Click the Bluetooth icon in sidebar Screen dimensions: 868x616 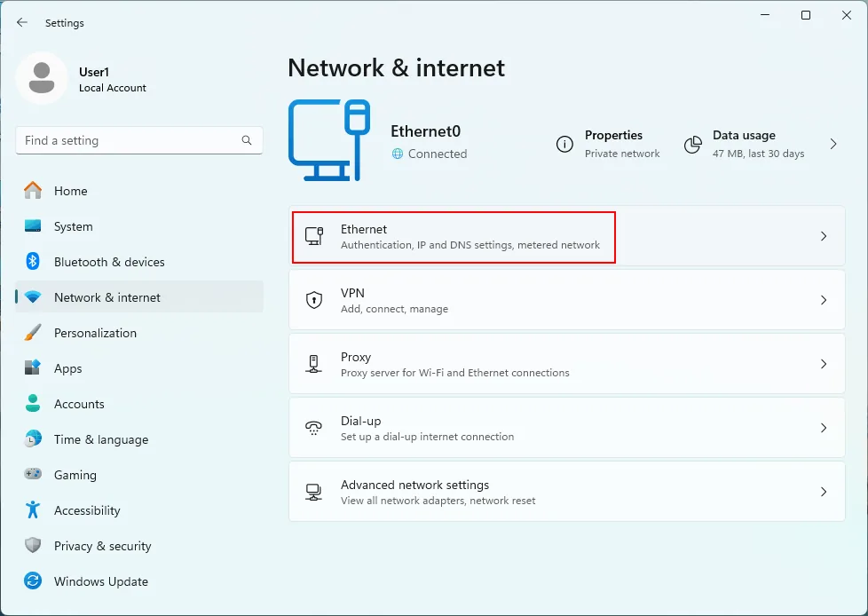click(33, 261)
